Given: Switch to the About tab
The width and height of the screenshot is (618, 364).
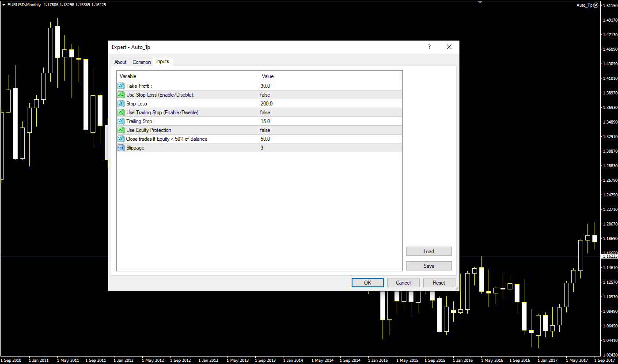Looking at the screenshot, I should pyautogui.click(x=120, y=62).
